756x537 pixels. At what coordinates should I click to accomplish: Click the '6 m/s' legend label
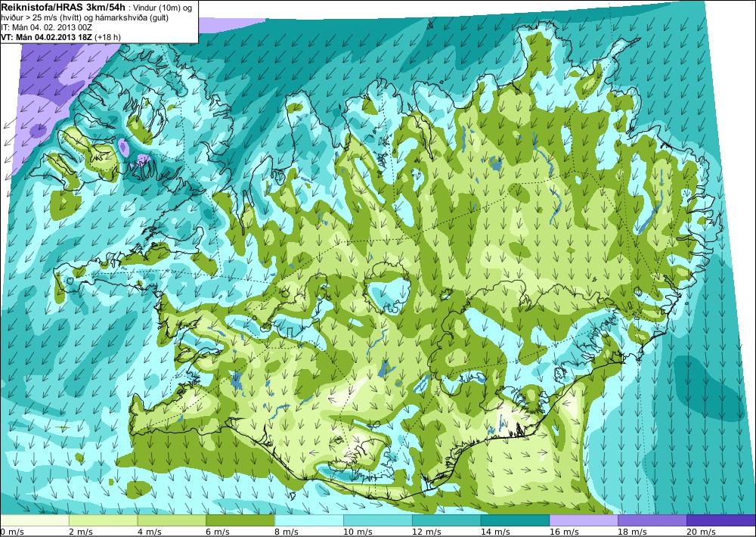point(218,532)
